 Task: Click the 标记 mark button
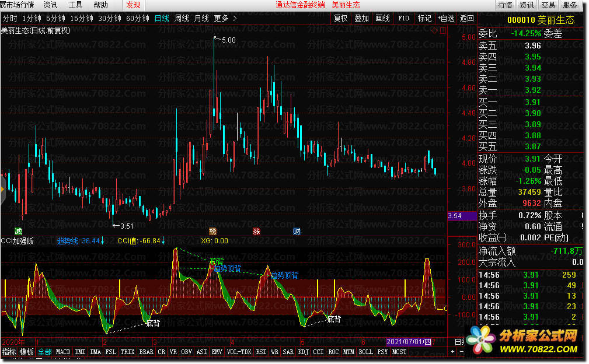[x=425, y=18]
